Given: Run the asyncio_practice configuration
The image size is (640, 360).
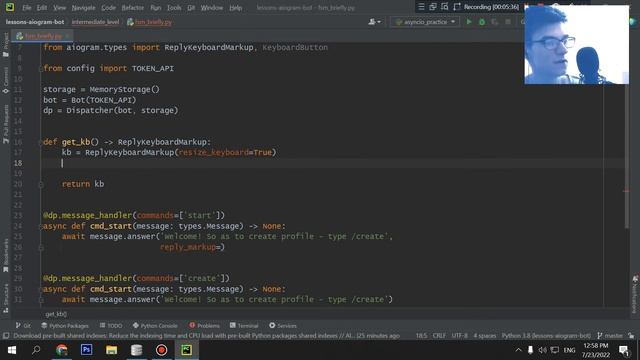Looking at the screenshot, I should pyautogui.click(x=469, y=22).
